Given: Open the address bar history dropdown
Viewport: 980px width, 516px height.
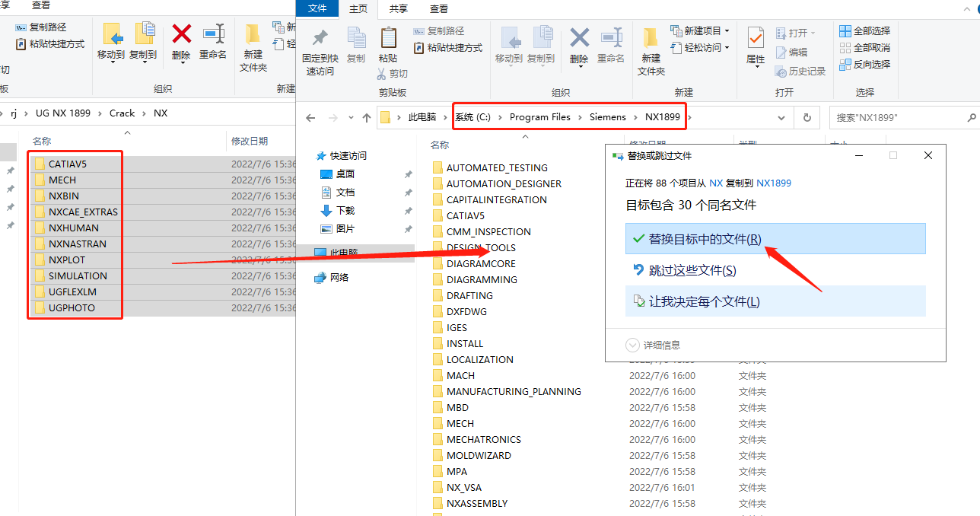Looking at the screenshot, I should 781,117.
